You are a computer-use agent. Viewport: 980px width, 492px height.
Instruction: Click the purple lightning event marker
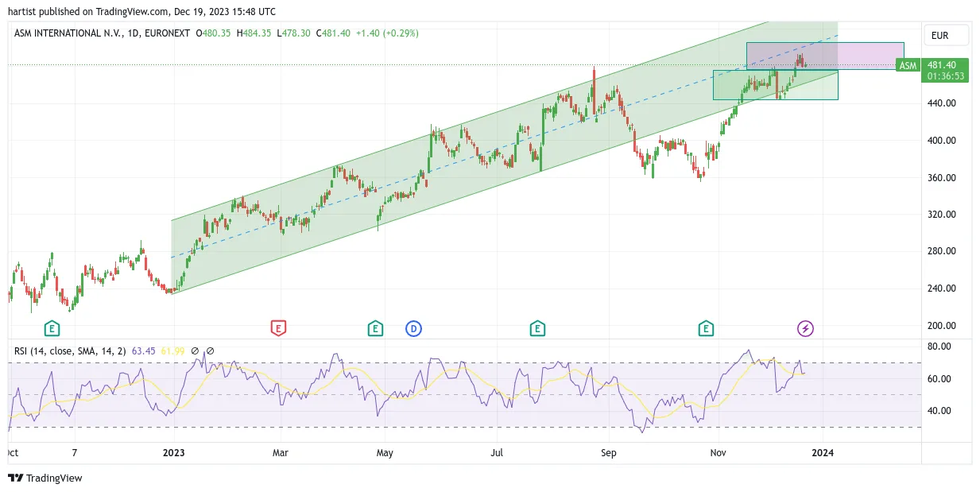tap(806, 328)
